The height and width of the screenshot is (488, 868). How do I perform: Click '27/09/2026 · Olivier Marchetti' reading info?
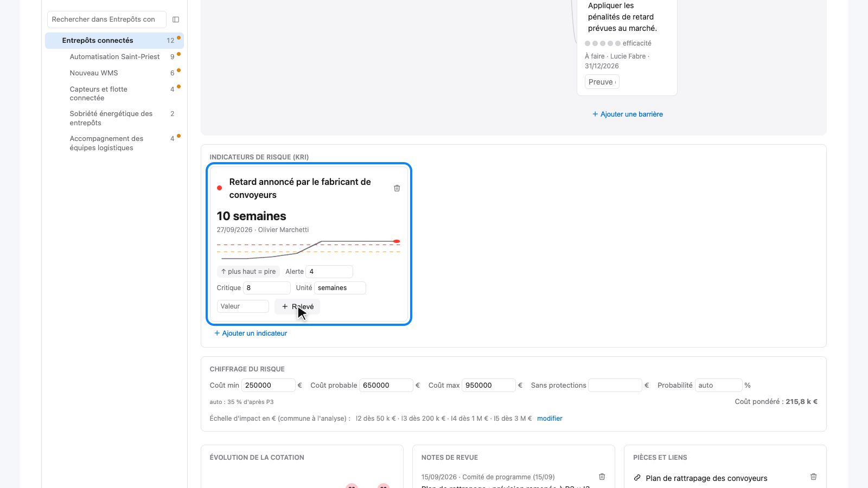(263, 230)
